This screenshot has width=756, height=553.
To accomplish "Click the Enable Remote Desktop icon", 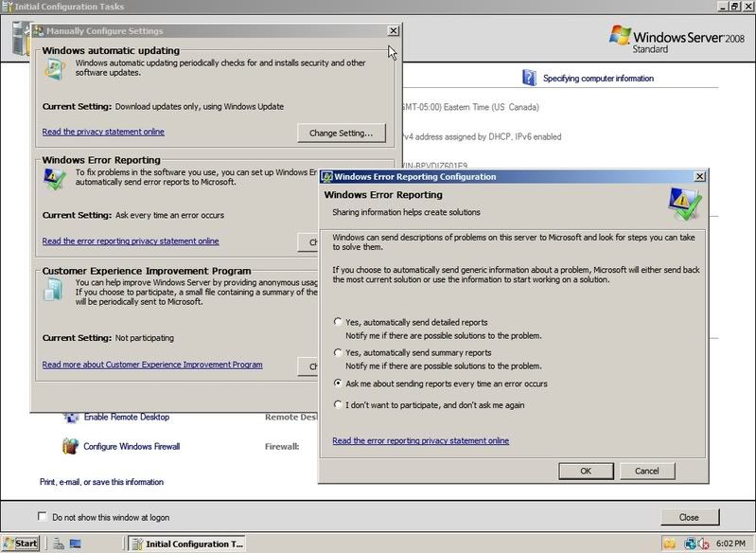I will 71,418.
